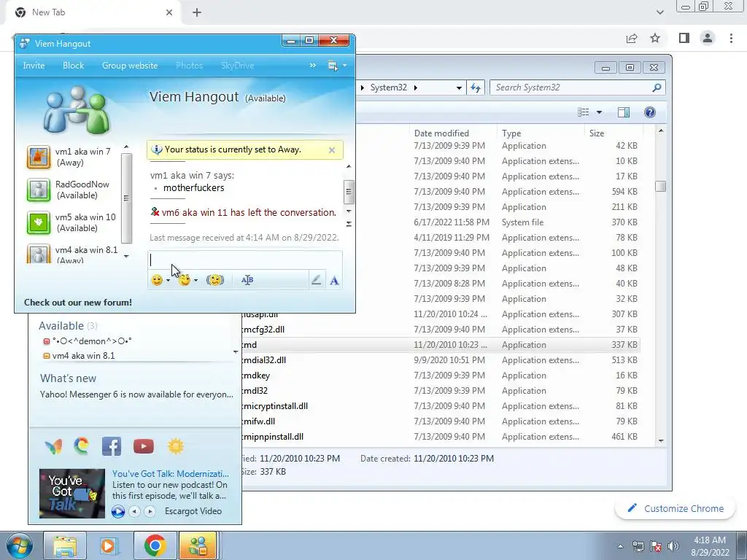The height and width of the screenshot is (560, 747).
Task: Select the vm5 aka win 10 avatar
Action: [x=39, y=222]
